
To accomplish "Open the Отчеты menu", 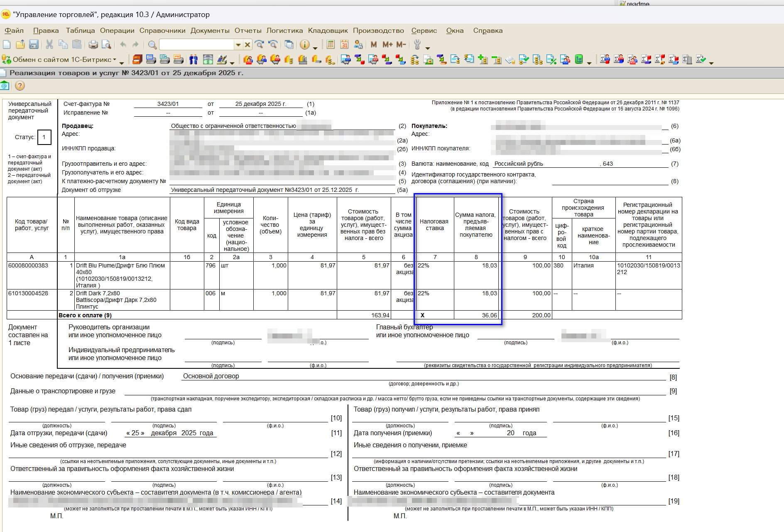I will [x=247, y=30].
